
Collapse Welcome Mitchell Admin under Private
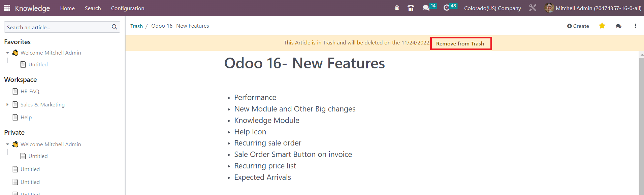click(7, 144)
